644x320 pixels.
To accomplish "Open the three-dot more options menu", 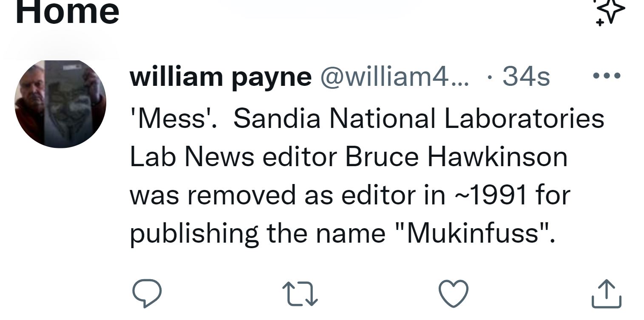I will click(x=607, y=76).
